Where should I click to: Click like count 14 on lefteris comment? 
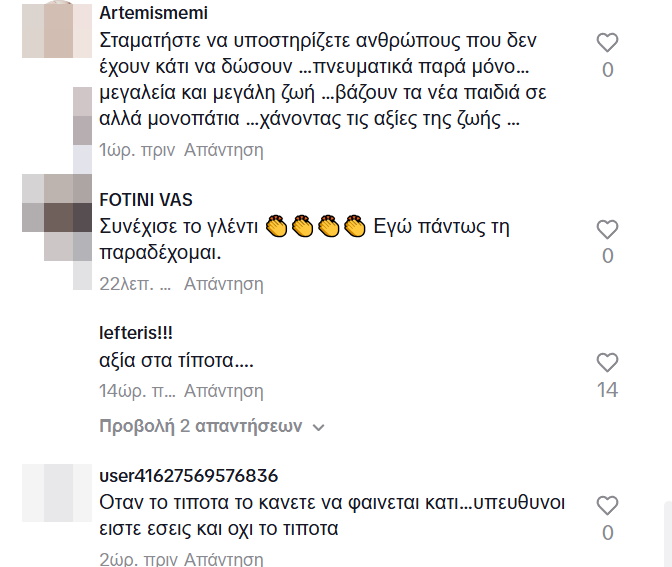tap(607, 390)
